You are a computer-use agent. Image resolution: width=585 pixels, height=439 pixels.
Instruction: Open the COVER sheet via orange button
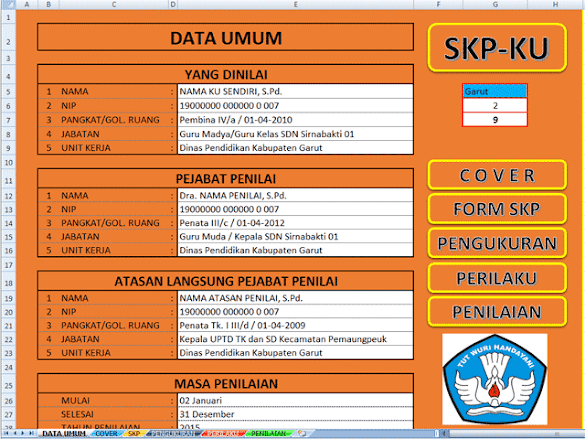pos(497,175)
